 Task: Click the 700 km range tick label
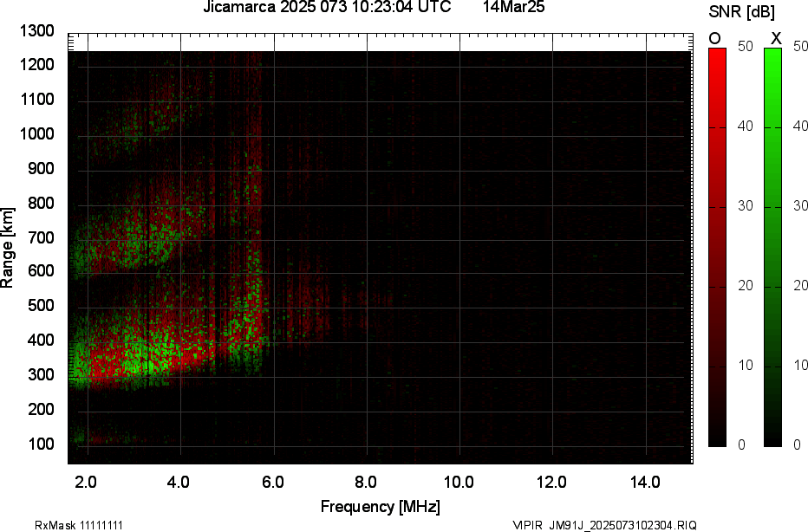click(41, 237)
